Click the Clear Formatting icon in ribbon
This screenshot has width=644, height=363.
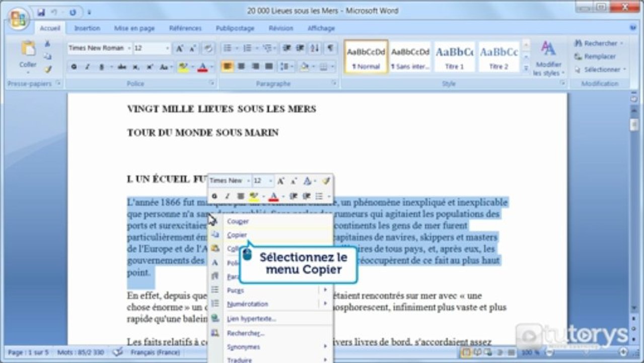click(x=208, y=48)
